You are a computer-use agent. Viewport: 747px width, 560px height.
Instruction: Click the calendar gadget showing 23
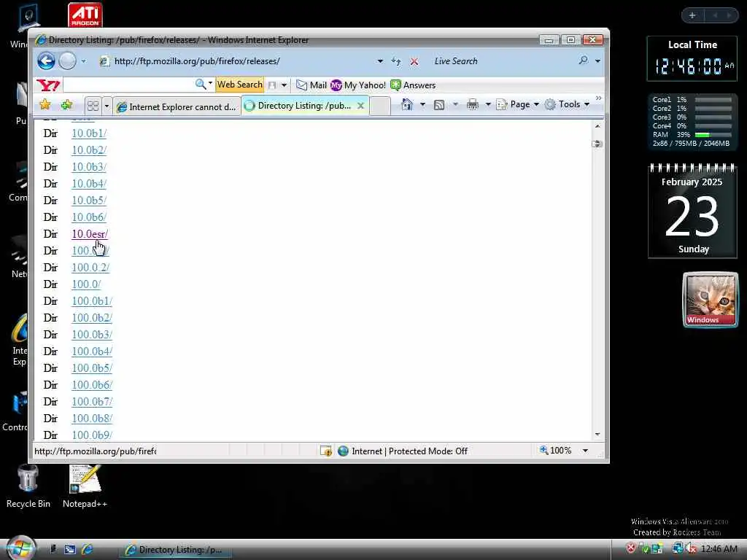[692, 211]
